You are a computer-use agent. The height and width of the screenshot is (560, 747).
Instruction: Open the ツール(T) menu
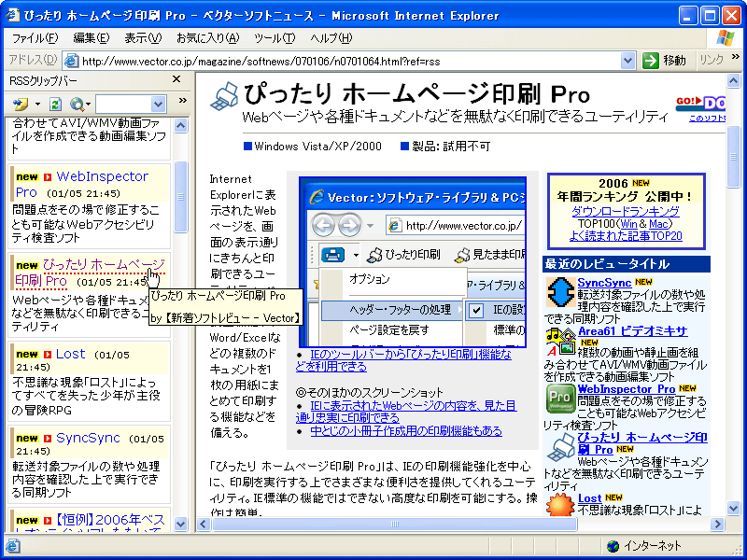[x=275, y=38]
